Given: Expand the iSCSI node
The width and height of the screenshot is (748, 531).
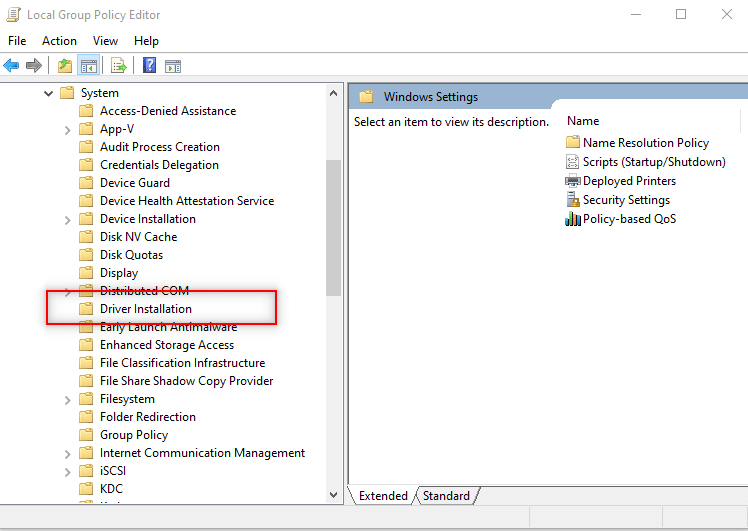Looking at the screenshot, I should (67, 472).
